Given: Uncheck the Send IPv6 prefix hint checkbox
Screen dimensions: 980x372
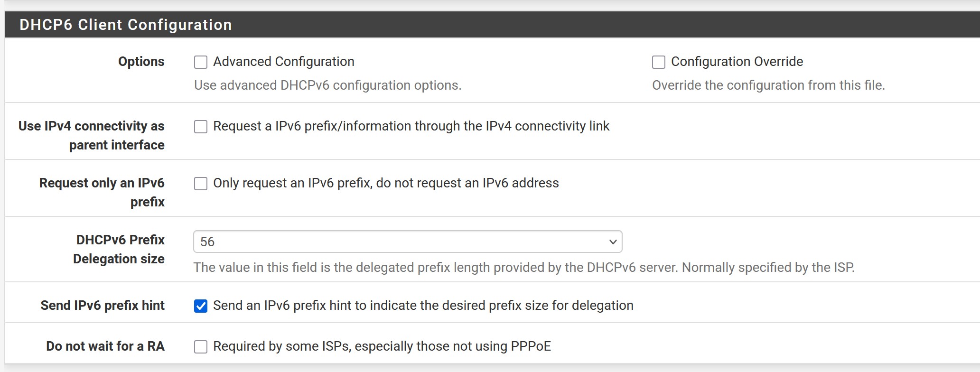Looking at the screenshot, I should click(201, 306).
